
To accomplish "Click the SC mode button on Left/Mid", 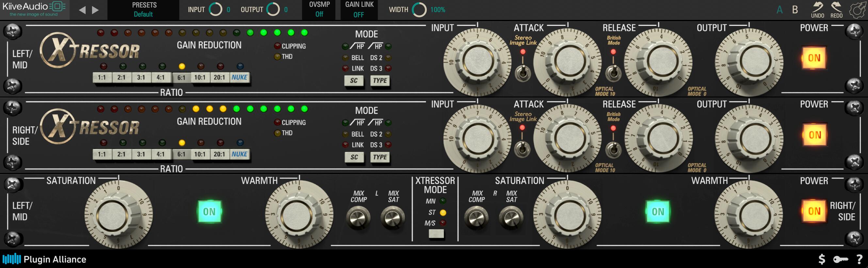I will pyautogui.click(x=354, y=81).
